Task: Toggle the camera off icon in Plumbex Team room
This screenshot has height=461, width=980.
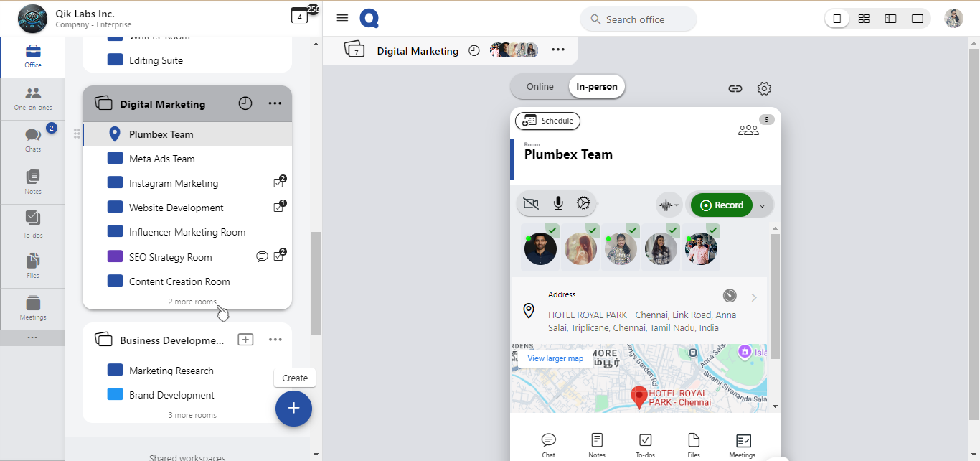Action: (x=531, y=205)
